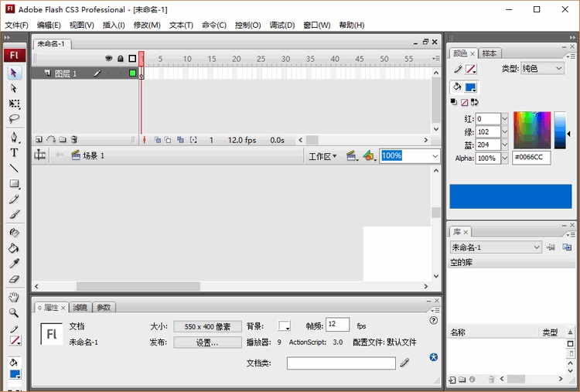This screenshot has width=580, height=392.
Task: Select the Eyedropper tool
Action: coord(14,264)
